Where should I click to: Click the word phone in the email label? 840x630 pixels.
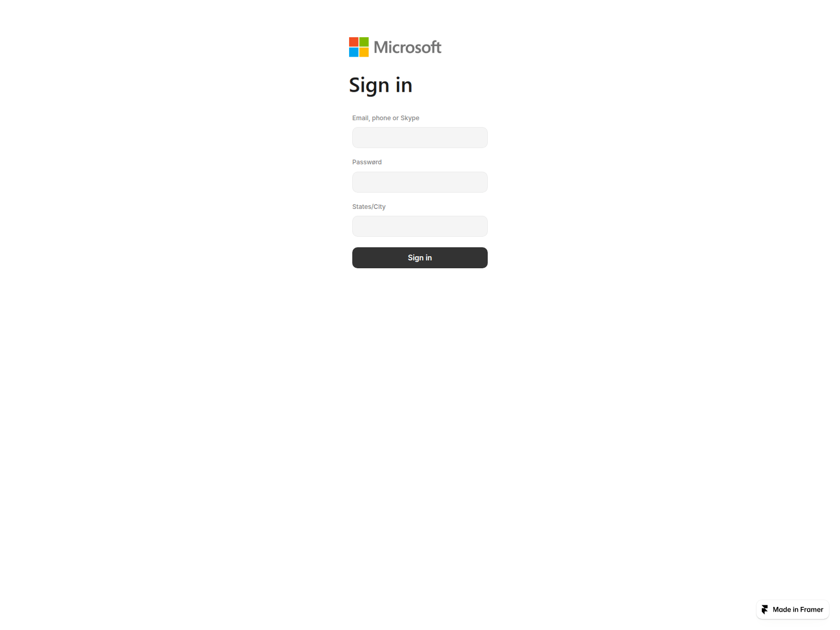381,118
